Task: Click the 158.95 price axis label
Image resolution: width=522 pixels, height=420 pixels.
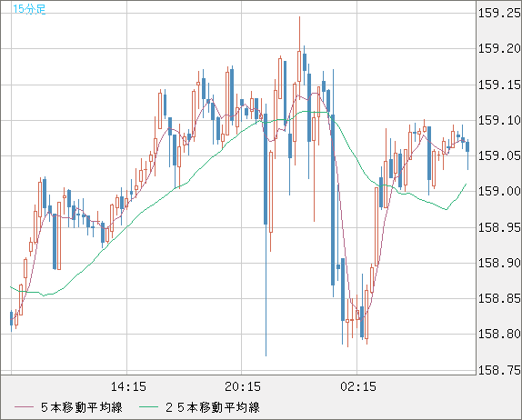Action: click(499, 227)
